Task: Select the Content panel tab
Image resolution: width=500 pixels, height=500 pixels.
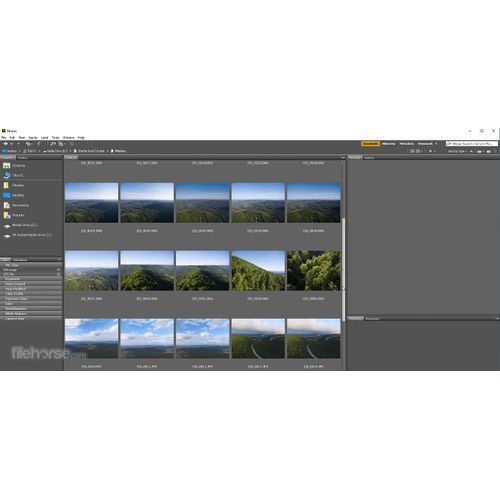Action: 71,157
